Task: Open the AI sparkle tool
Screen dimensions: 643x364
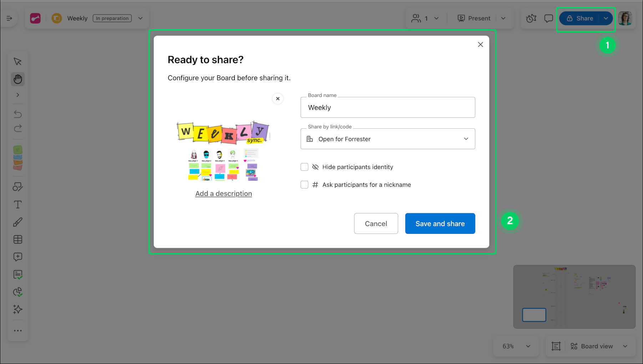Action: click(x=18, y=309)
